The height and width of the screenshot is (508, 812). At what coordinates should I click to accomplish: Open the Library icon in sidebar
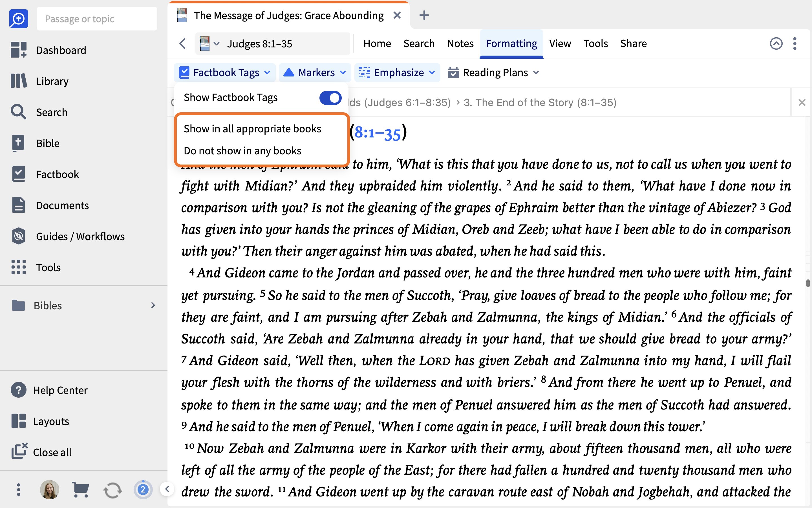coord(18,81)
